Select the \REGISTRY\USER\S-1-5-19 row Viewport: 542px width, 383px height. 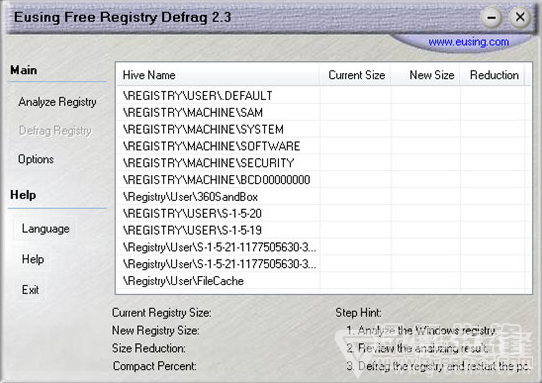point(324,230)
